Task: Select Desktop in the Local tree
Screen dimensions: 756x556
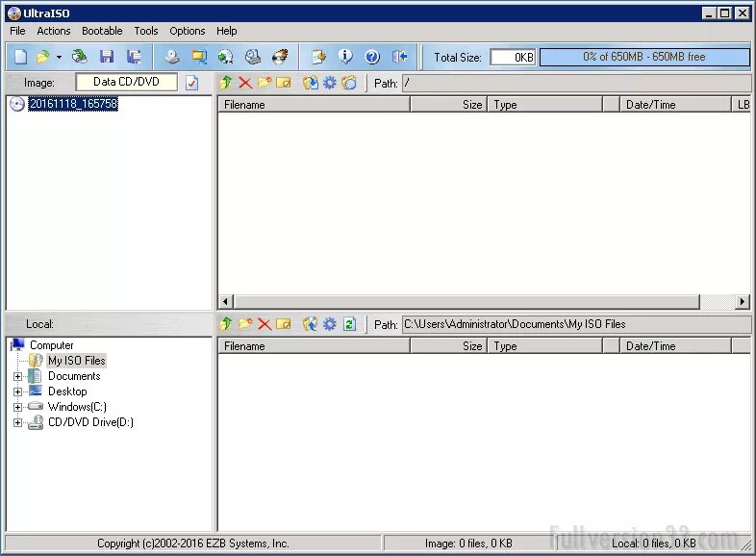Action: tap(67, 392)
